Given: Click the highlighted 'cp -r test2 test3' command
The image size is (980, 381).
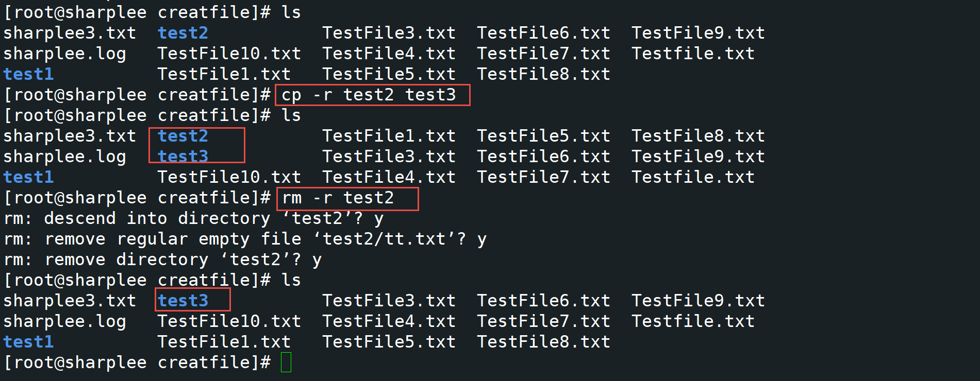Looking at the screenshot, I should [369, 95].
